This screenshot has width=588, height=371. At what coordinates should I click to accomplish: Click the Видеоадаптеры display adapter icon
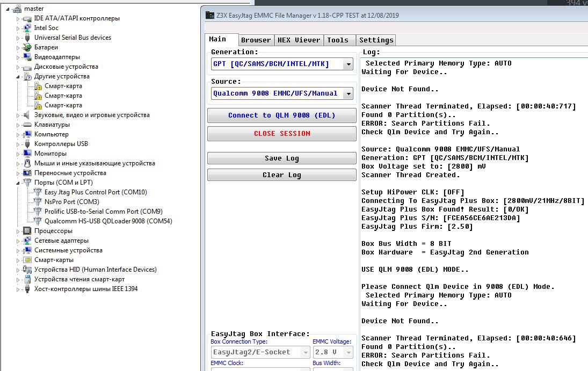click(27, 57)
